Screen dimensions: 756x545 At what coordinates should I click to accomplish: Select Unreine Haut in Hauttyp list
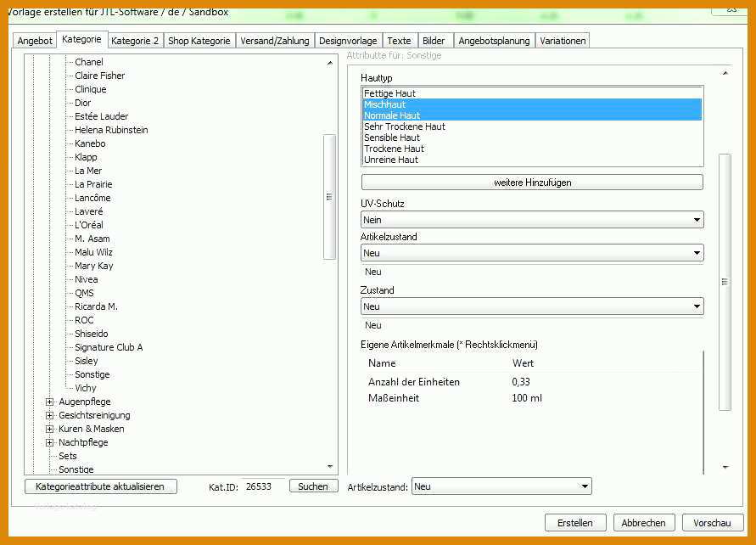532,160
